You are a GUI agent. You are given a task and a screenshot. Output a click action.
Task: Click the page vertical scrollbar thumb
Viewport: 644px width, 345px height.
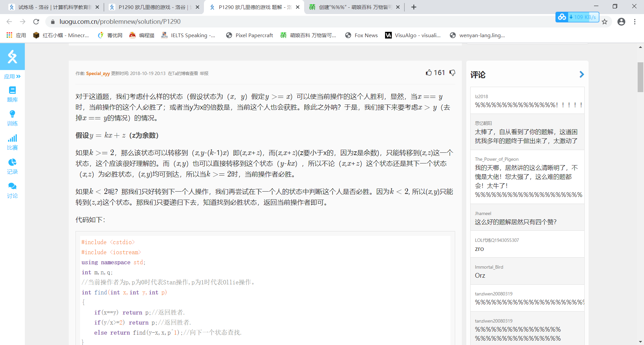tap(640, 77)
